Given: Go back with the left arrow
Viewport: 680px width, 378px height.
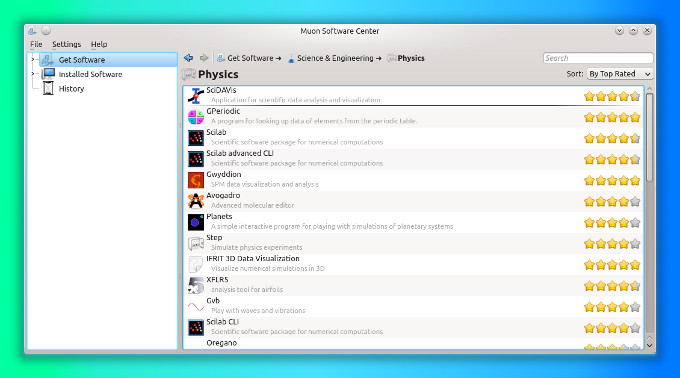Looking at the screenshot, I should click(188, 58).
